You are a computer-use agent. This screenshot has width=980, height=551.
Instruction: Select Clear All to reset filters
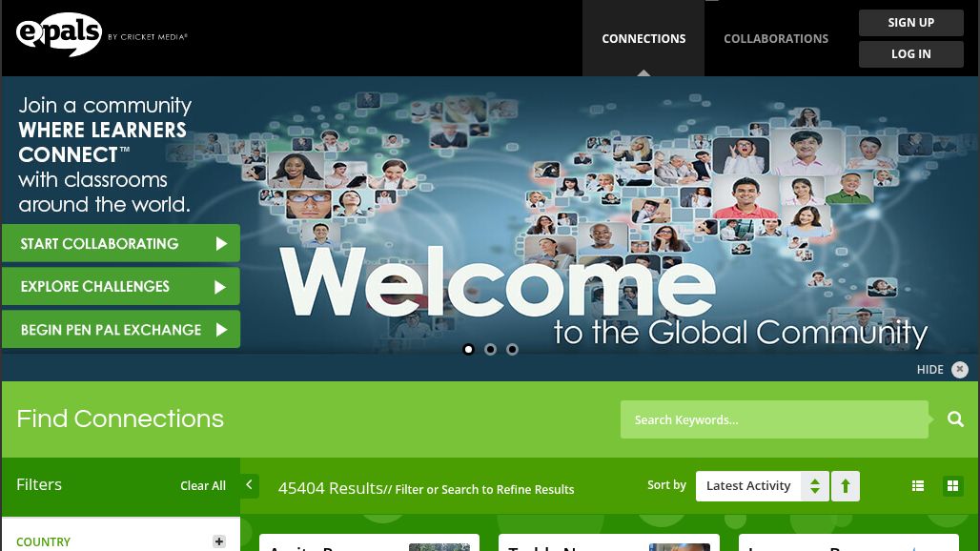coord(203,485)
